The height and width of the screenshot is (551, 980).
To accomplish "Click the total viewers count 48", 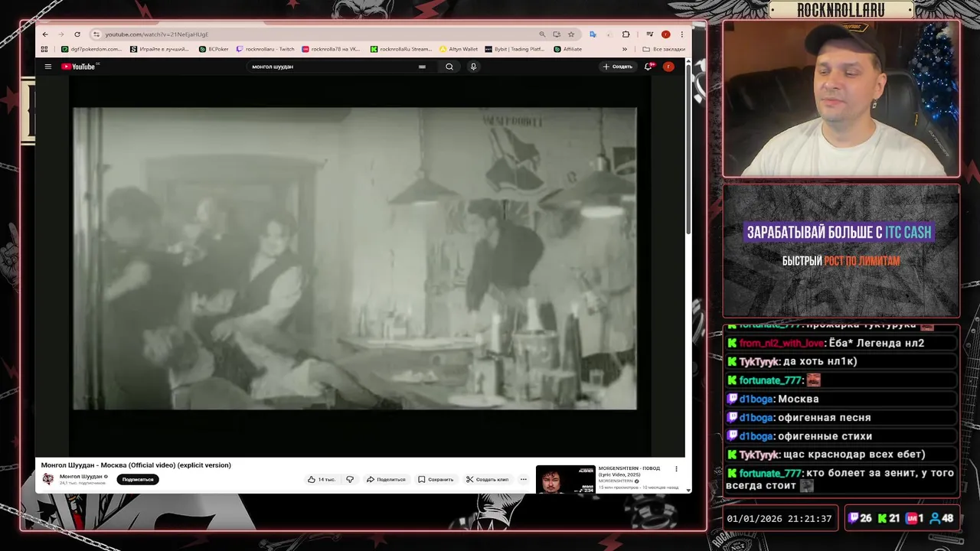I will pyautogui.click(x=942, y=518).
